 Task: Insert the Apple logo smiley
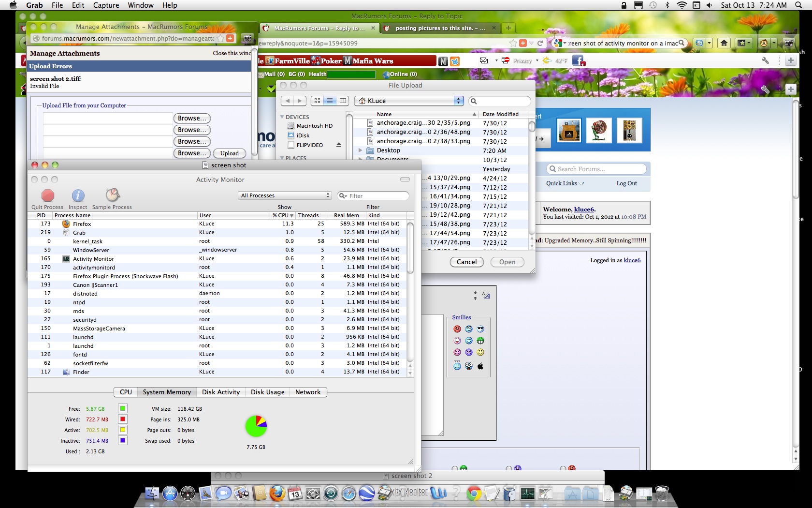click(x=480, y=366)
